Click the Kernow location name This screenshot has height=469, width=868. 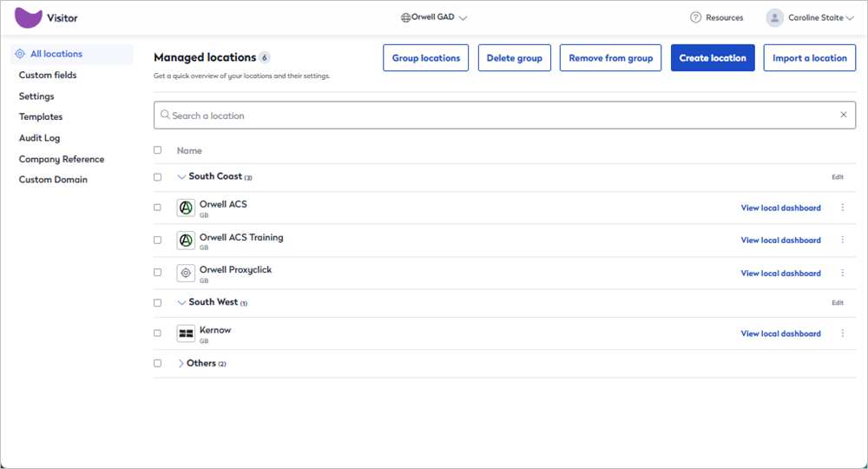215,330
